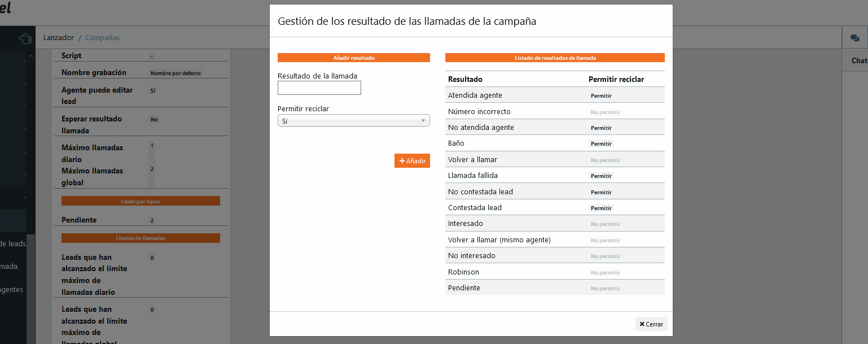This screenshot has height=344, width=868.
Task: Select the Volver a llamar (mismo agente) row
Action: (x=499, y=240)
